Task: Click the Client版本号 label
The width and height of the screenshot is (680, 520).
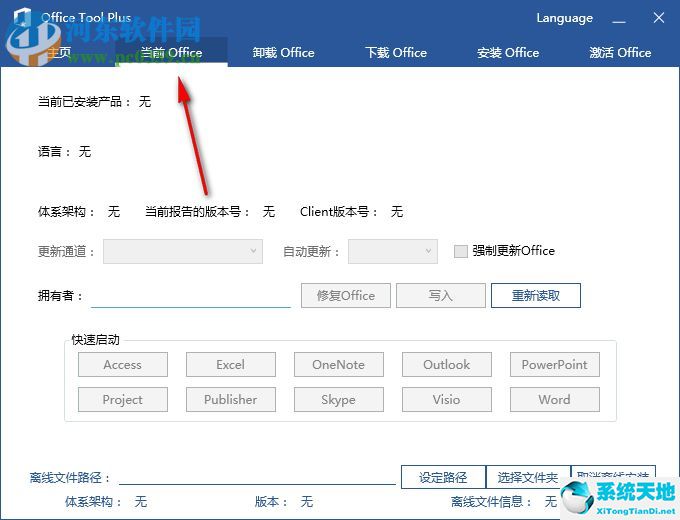Action: tap(339, 212)
